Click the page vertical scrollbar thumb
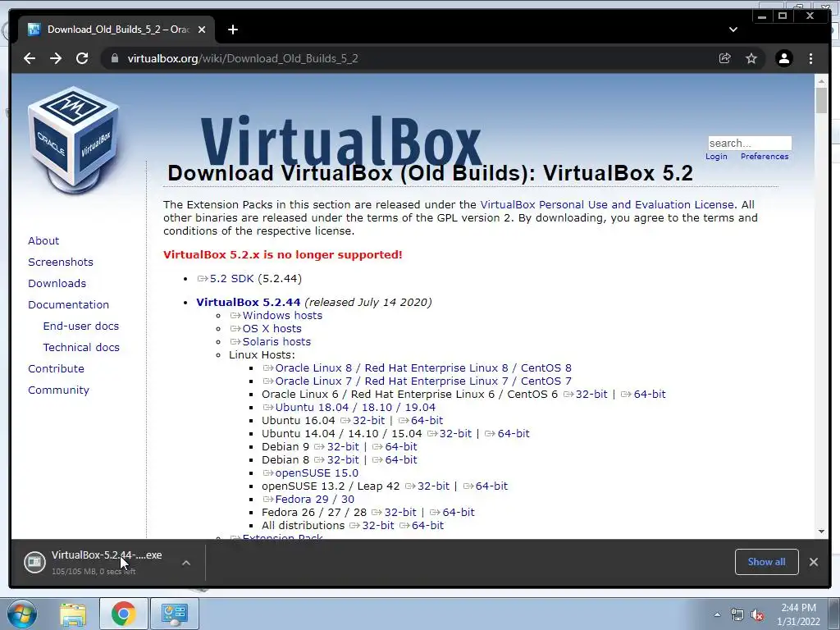The height and width of the screenshot is (630, 840). tap(821, 99)
